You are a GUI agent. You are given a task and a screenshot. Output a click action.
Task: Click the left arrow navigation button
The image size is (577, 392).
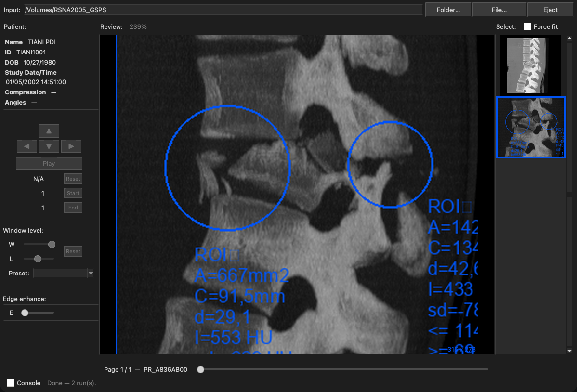27,146
